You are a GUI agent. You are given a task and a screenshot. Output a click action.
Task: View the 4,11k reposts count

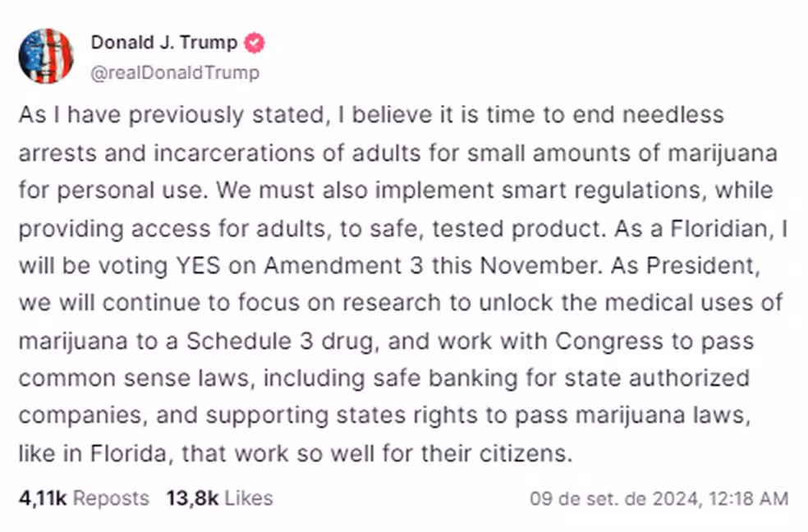tap(42, 498)
